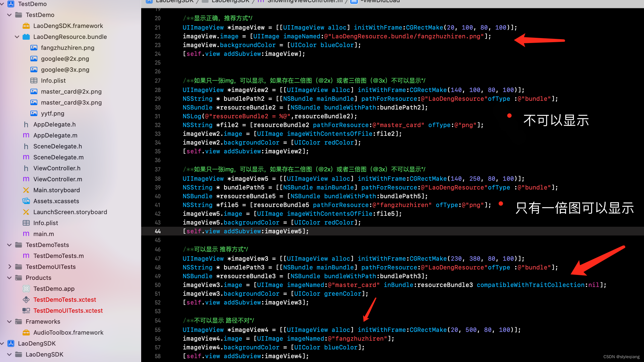Collapse the Frameworks group
This screenshot has width=644, height=362.
[9, 322]
